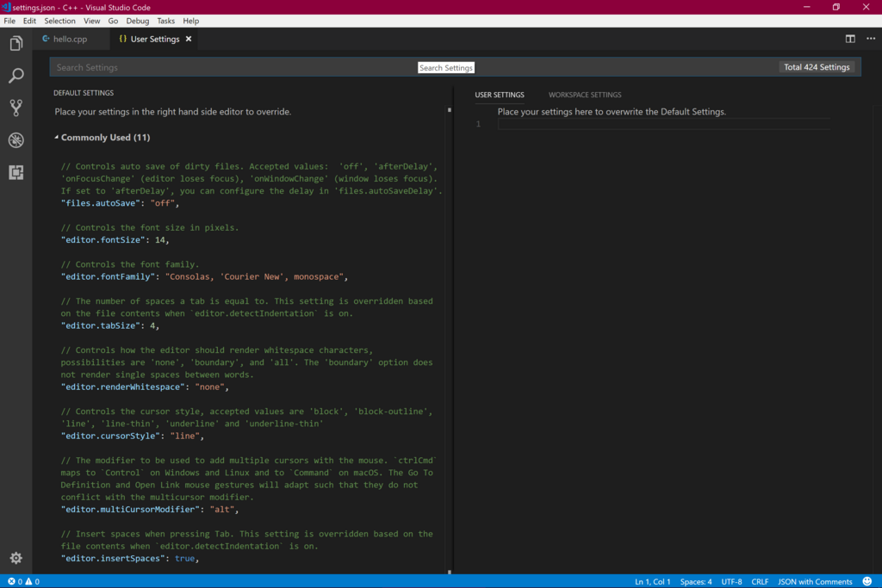This screenshot has width=882, height=588.
Task: Click the warnings count icon in status bar
Action: tap(28, 581)
